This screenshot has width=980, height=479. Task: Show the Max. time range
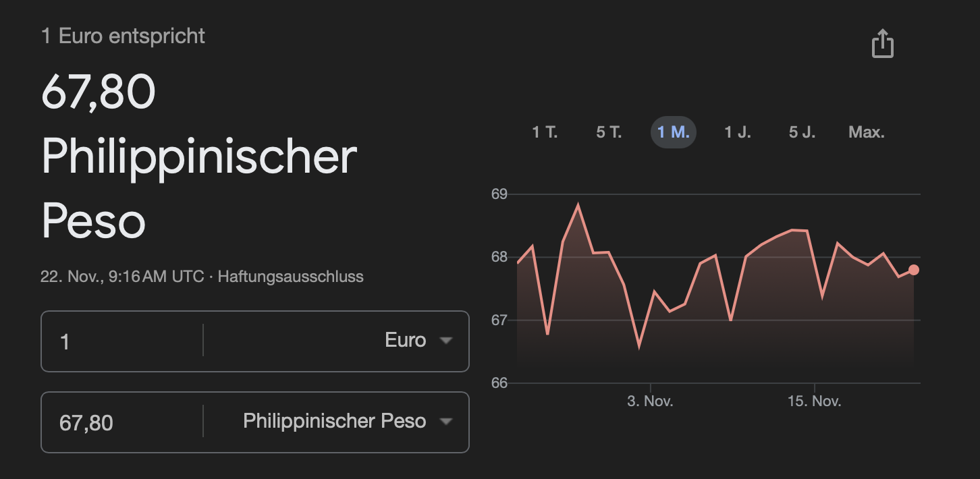pyautogui.click(x=866, y=132)
